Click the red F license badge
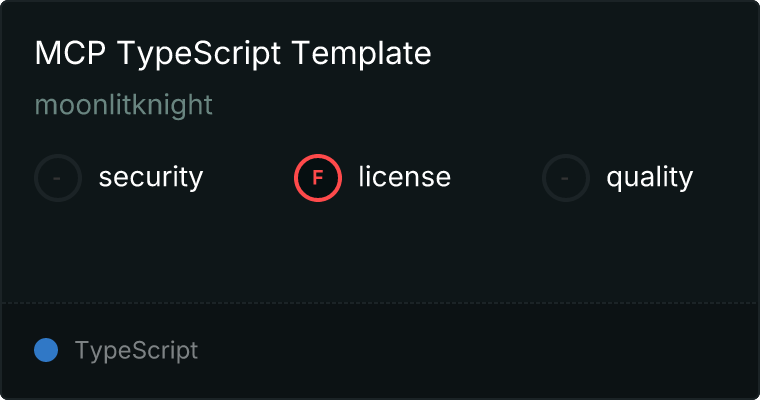This screenshot has height=400, width=760. [x=318, y=178]
